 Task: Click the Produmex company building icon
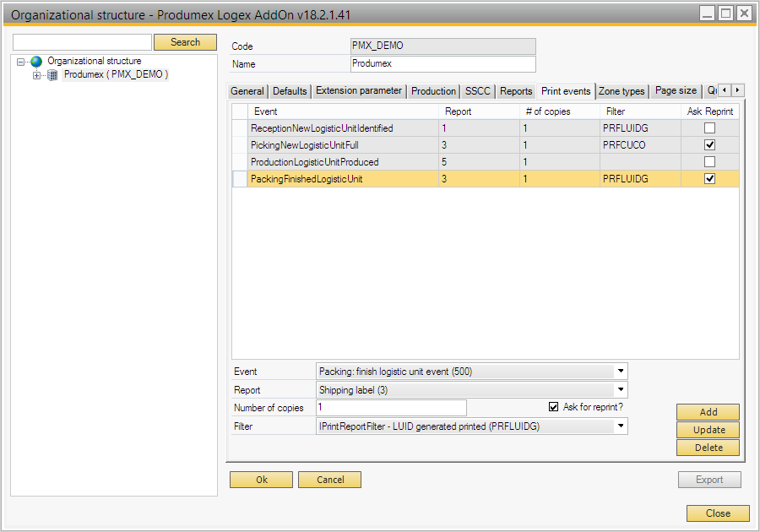[52, 75]
